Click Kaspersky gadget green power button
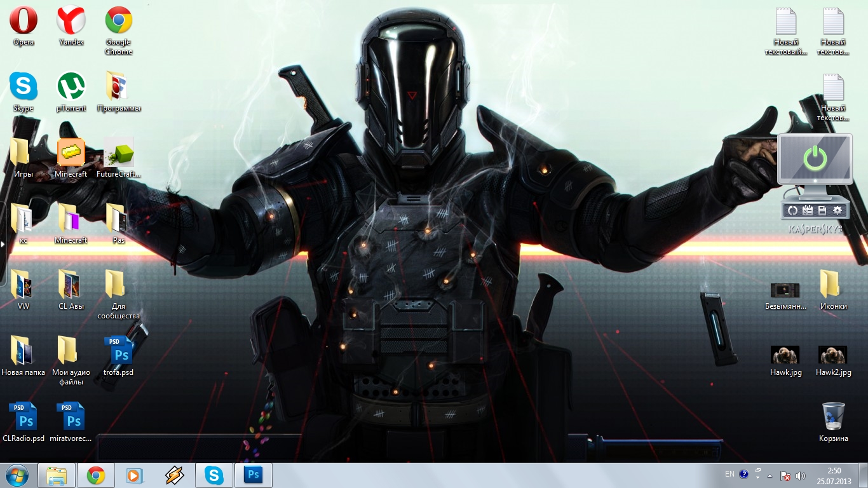Viewport: 868px width, 488px height. 815,158
